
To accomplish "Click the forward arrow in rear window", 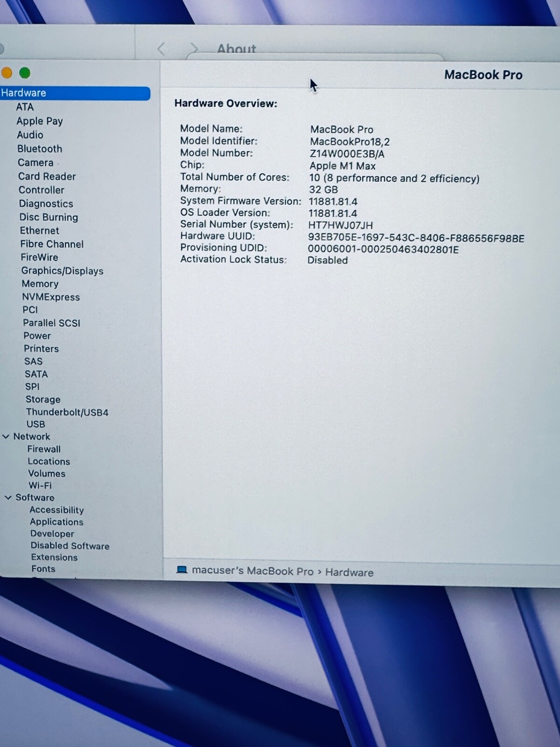I will point(194,49).
